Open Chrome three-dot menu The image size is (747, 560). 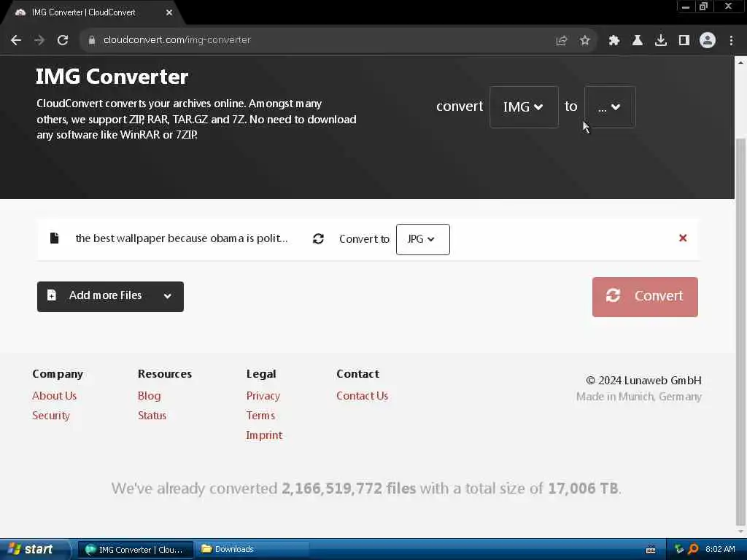731,41
